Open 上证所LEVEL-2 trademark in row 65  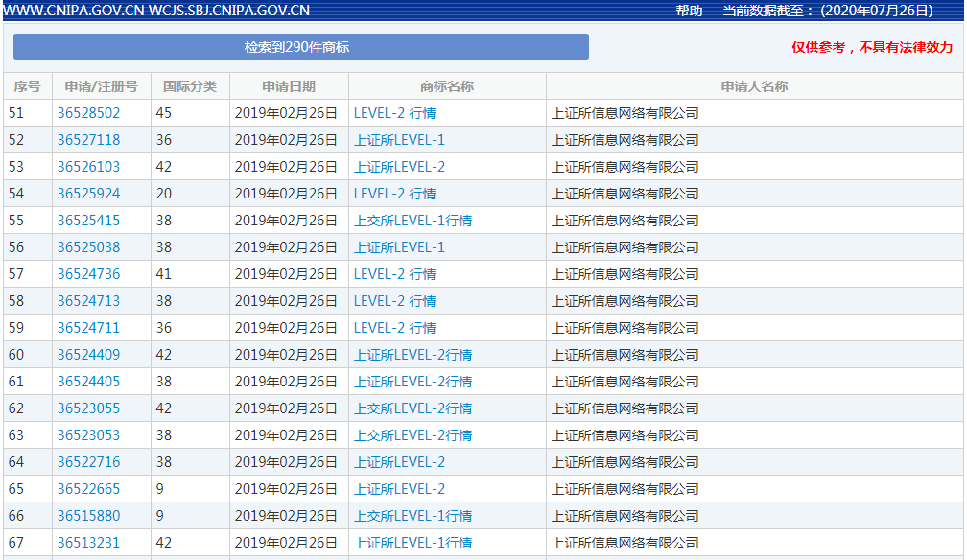[x=399, y=489]
